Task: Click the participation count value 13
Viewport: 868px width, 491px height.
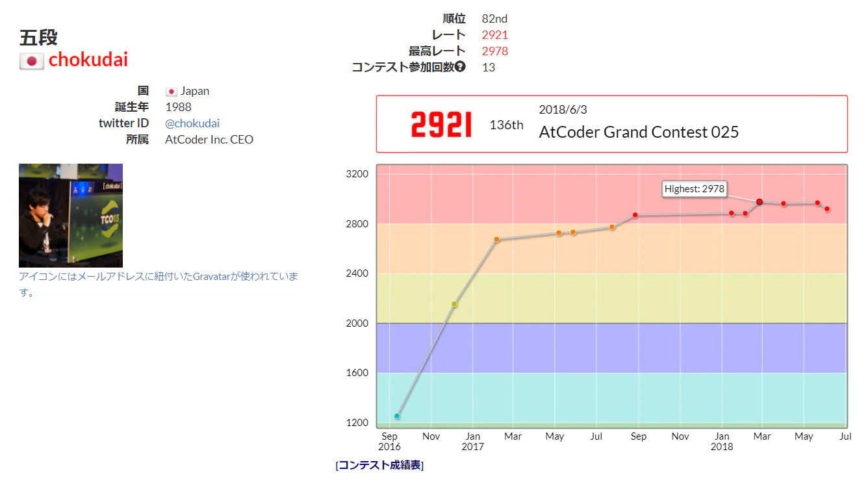Action: click(489, 67)
